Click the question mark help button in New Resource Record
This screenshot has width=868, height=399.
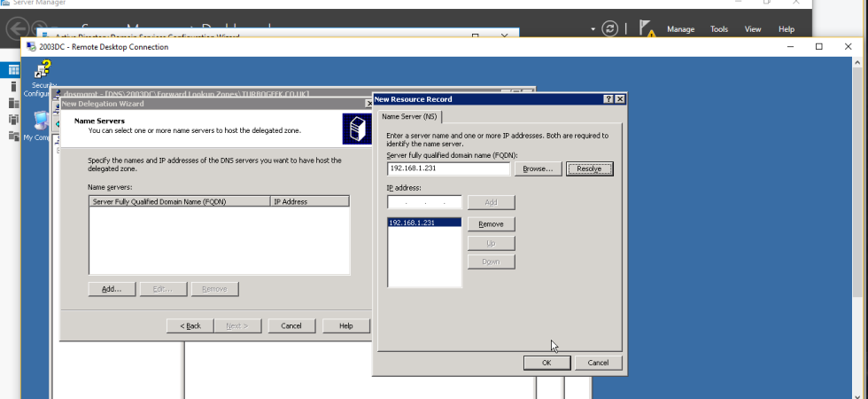[608, 99]
